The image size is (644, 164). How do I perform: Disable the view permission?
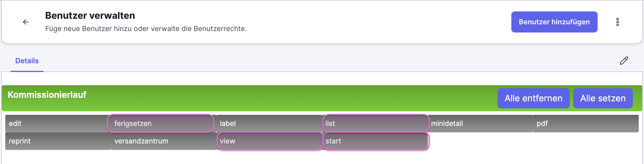(269, 141)
